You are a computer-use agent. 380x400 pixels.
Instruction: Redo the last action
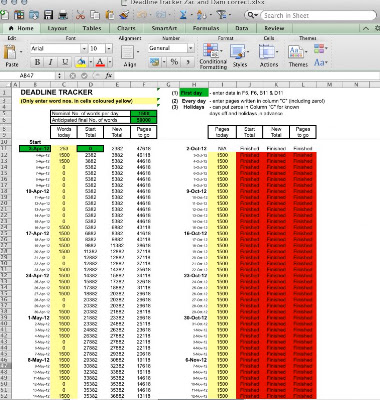pyautogui.click(x=161, y=15)
